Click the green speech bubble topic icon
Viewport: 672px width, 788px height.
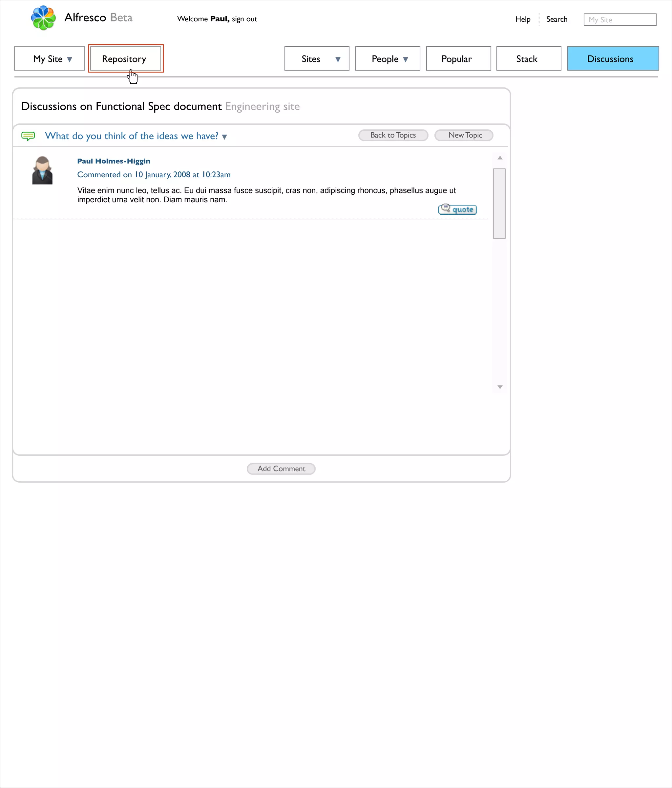(x=28, y=136)
